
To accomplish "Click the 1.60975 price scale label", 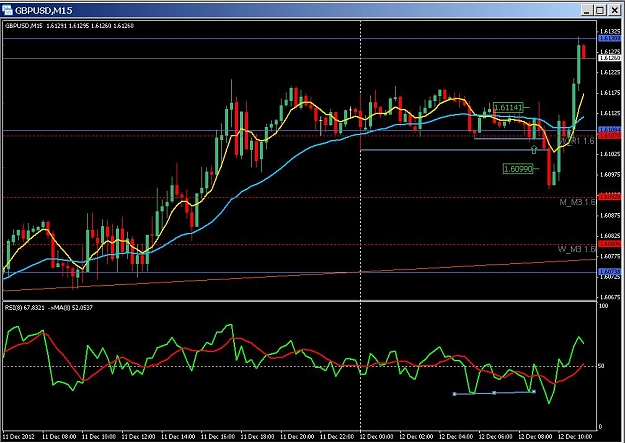I will point(609,174).
